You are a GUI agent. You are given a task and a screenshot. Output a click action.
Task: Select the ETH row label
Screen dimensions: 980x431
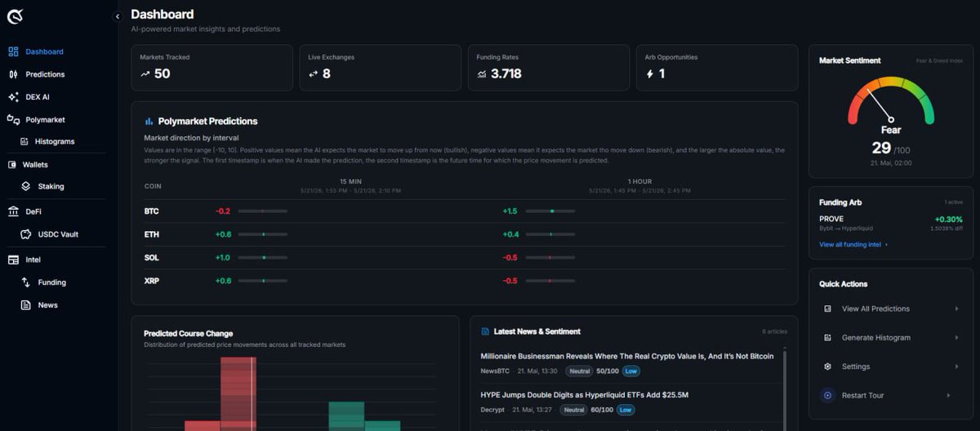151,234
